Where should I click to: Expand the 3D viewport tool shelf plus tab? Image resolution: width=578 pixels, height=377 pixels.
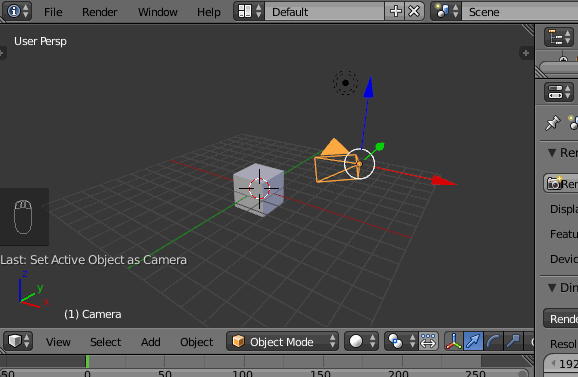[x=2, y=53]
